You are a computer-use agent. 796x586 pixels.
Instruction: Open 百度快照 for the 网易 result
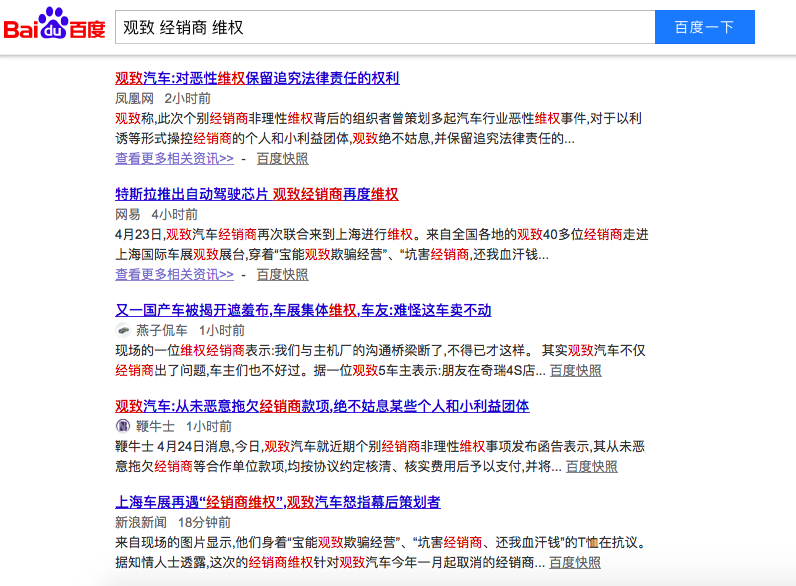(x=283, y=274)
